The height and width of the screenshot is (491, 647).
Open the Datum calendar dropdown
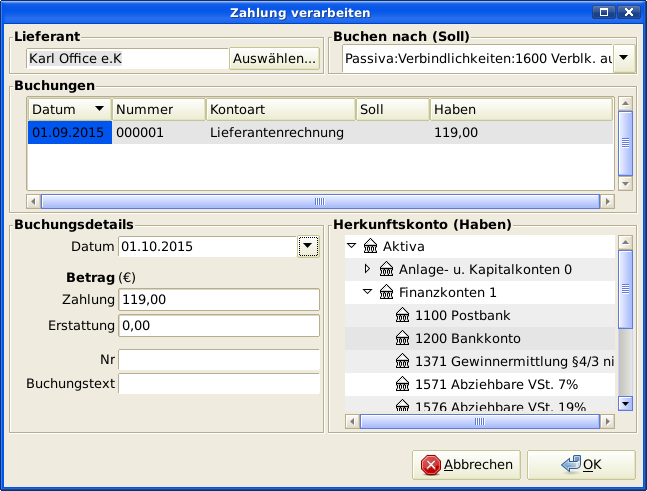[x=308, y=246]
